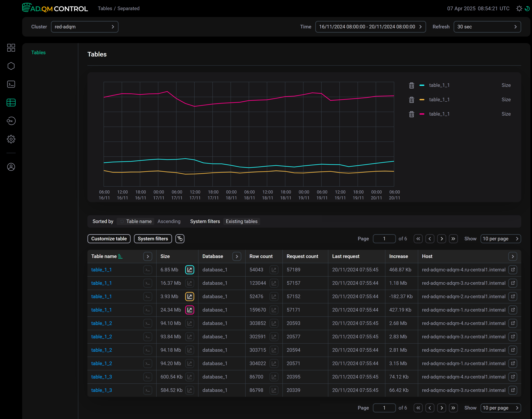Expand top 10 per page dropdown
This screenshot has height=419, width=532.
[500, 239]
